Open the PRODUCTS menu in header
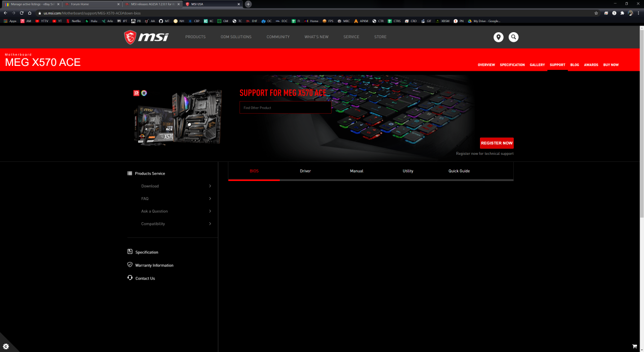Viewport: 644px width, 352px height. click(x=195, y=37)
